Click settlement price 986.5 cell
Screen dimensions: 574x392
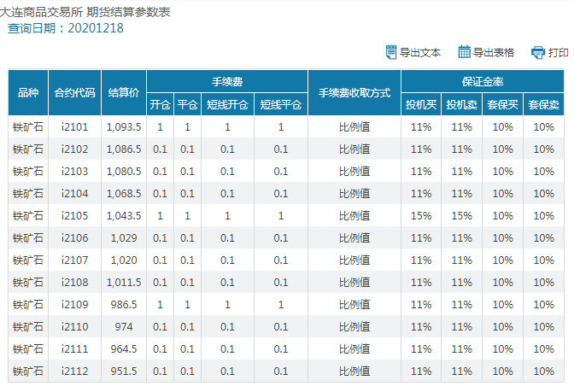(124, 305)
